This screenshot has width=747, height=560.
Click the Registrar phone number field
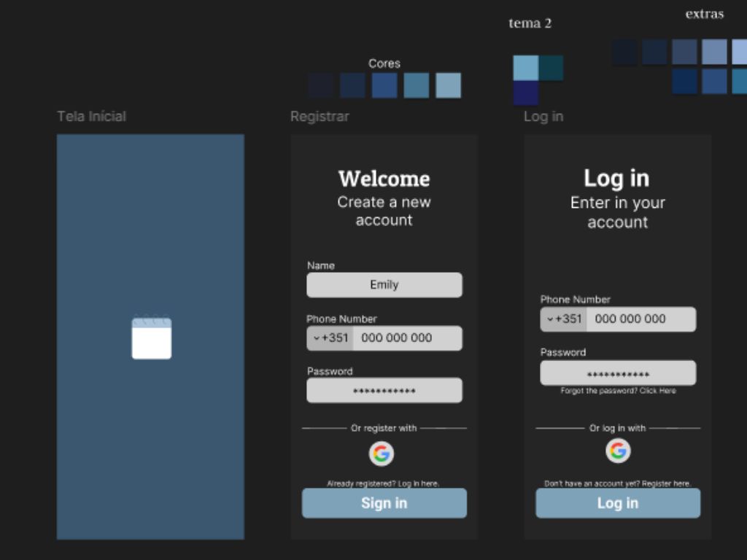[x=407, y=338]
